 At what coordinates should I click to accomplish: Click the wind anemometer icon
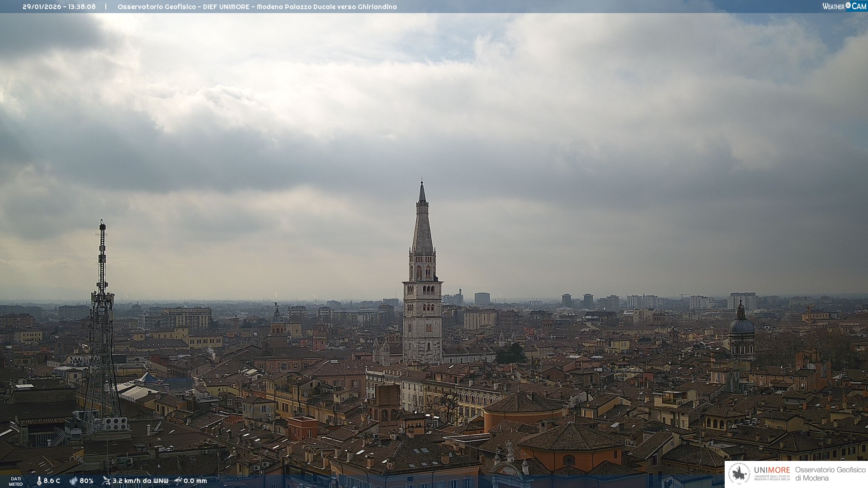click(x=106, y=481)
